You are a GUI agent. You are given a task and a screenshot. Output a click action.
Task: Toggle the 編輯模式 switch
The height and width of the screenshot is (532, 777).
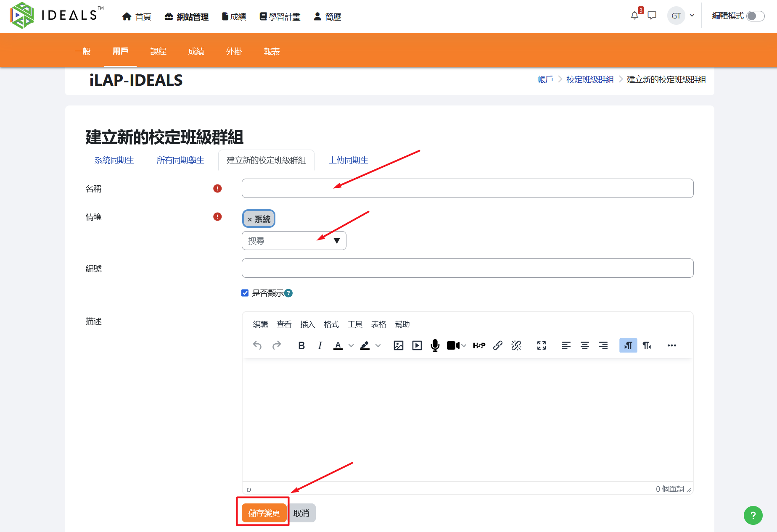[755, 16]
